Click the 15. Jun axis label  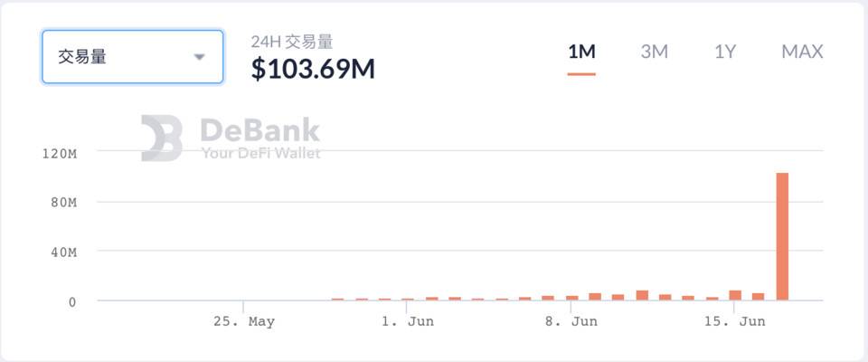point(734,322)
